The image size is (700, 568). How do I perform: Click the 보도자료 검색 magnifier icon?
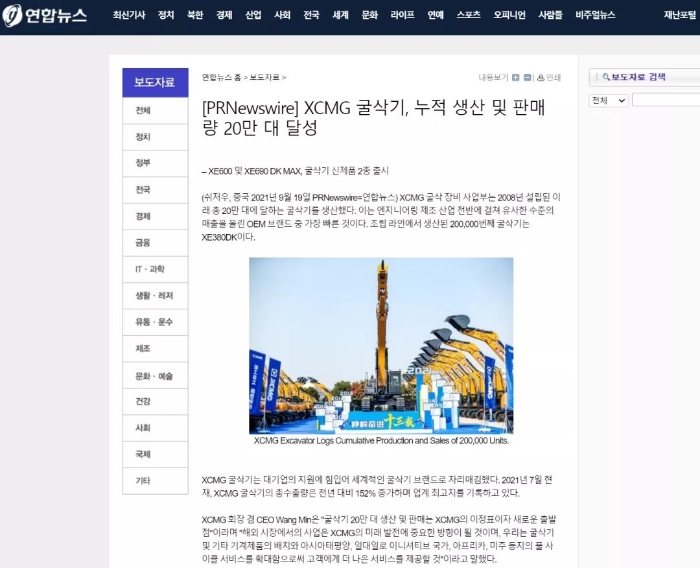click(606, 77)
